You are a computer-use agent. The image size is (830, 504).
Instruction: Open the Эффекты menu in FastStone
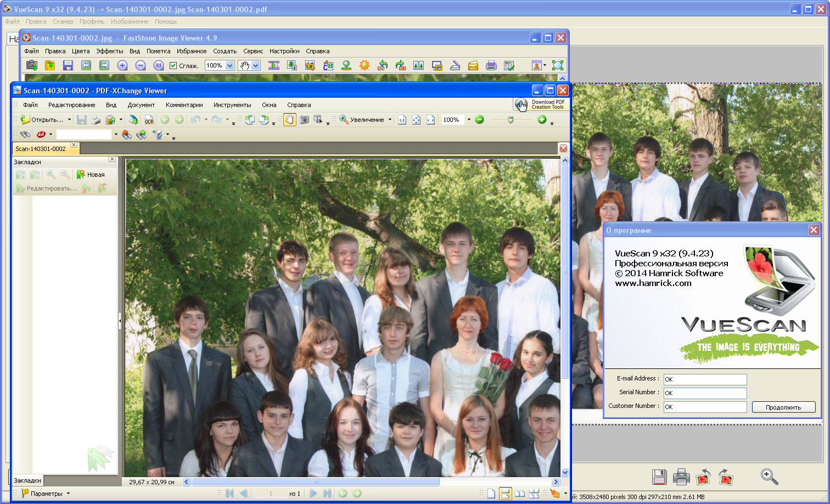pos(109,51)
